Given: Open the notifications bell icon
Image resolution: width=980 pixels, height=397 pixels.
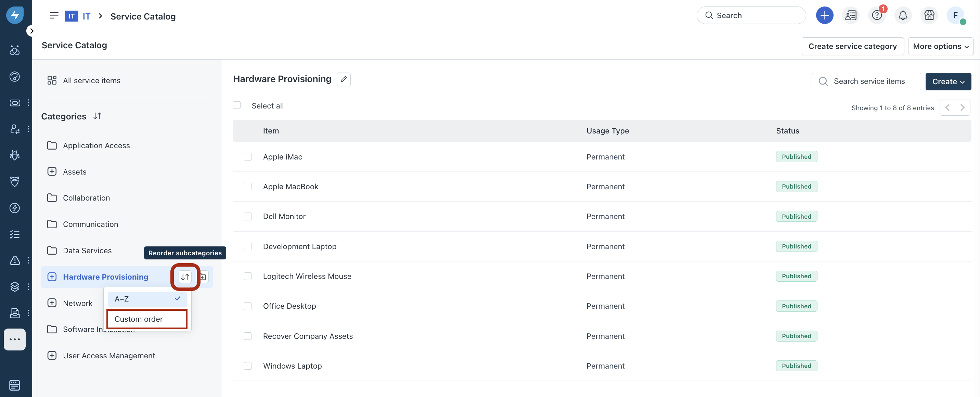Looking at the screenshot, I should 902,15.
